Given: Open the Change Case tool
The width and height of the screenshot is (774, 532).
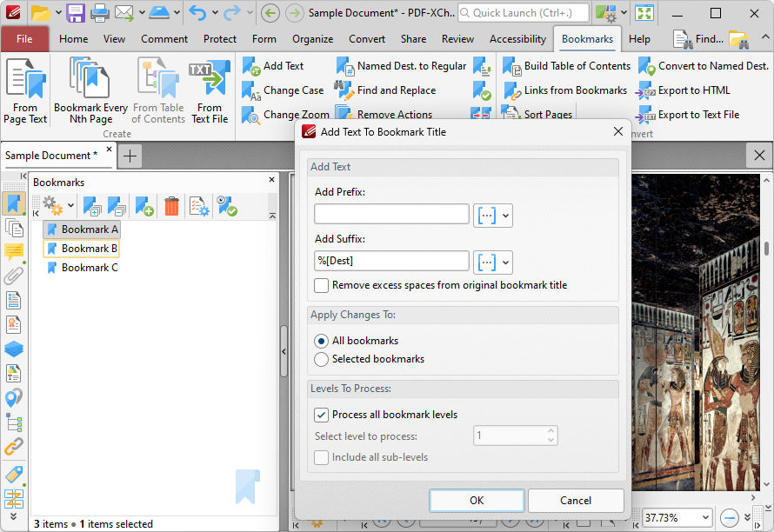Looking at the screenshot, I should (x=283, y=90).
